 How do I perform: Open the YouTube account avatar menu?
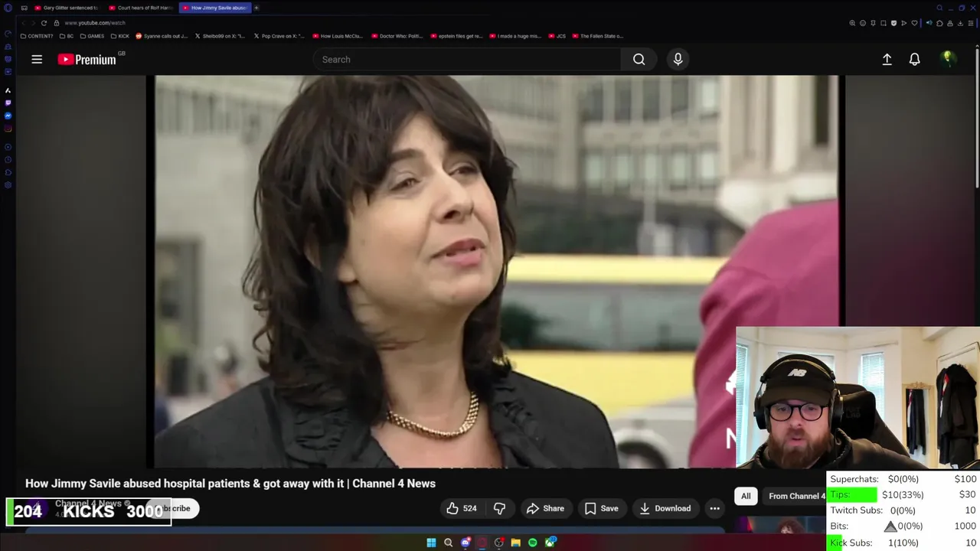coord(948,59)
